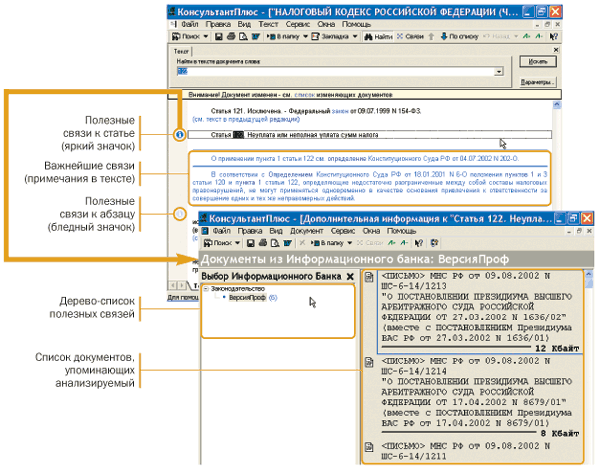The height and width of the screenshot is (474, 600).
Task: Click the Искать button
Action: point(538,62)
